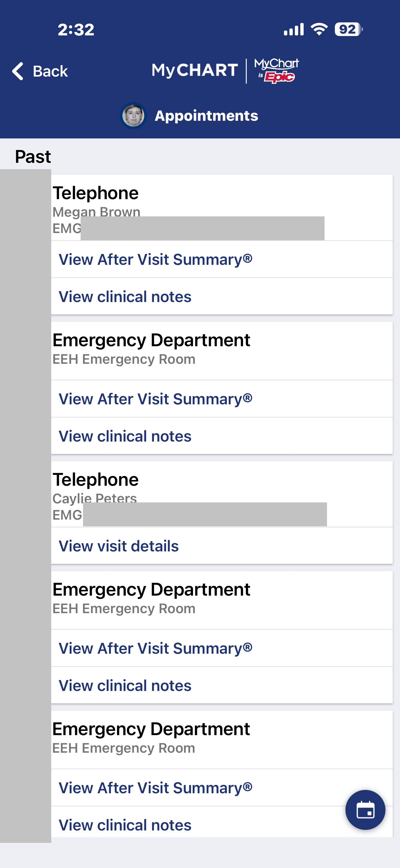View clinical notes for Megan Brown telephone visit

(125, 297)
